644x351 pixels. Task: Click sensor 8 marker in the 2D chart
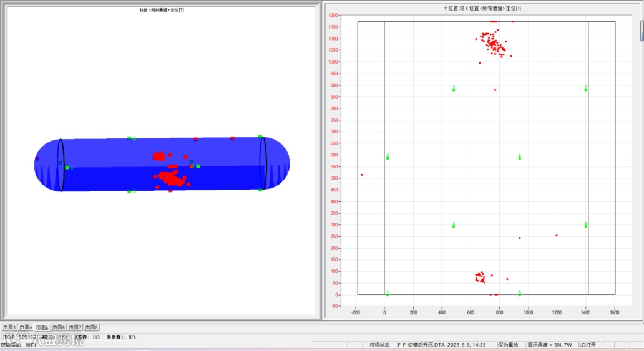point(586,226)
